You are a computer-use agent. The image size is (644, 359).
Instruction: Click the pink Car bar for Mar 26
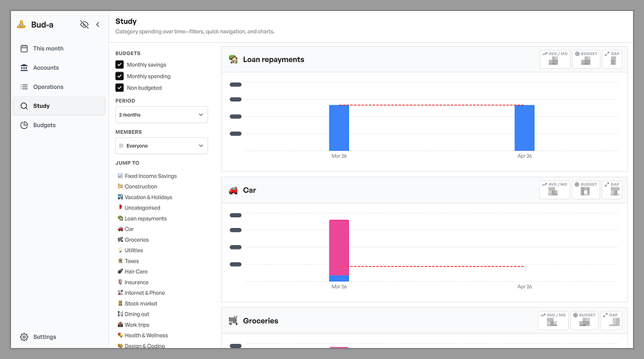339,247
